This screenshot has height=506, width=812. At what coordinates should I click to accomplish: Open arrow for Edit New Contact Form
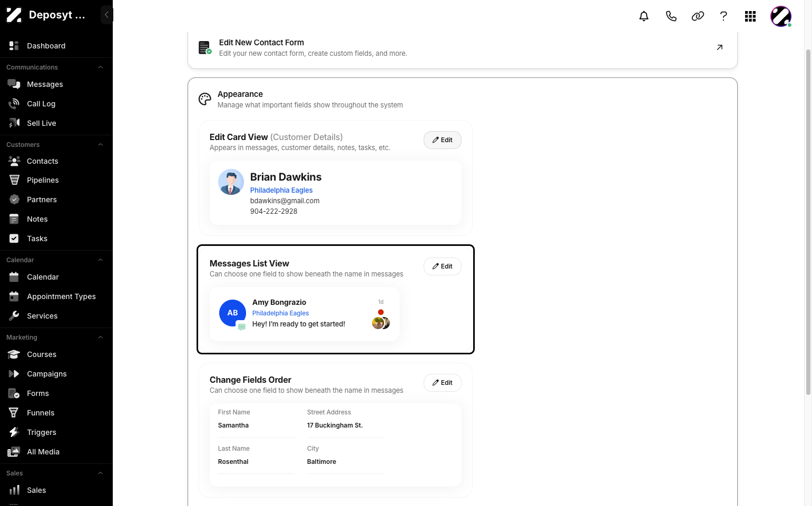click(x=719, y=47)
